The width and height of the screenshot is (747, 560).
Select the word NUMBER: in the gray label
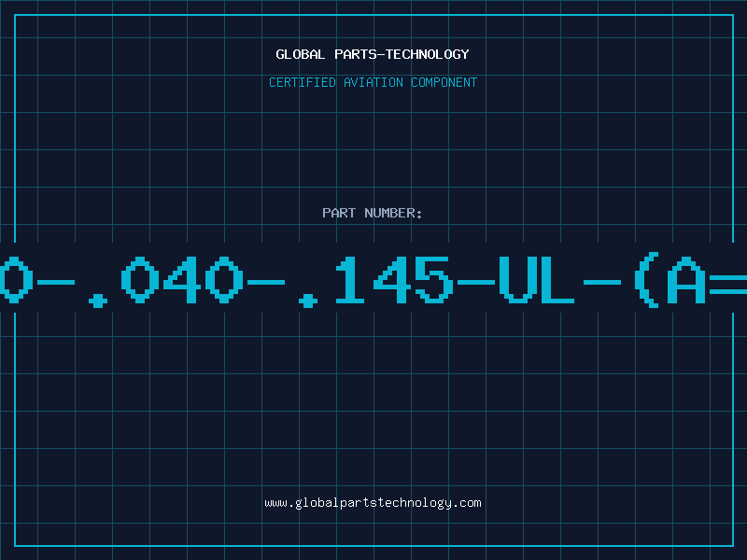click(x=393, y=213)
